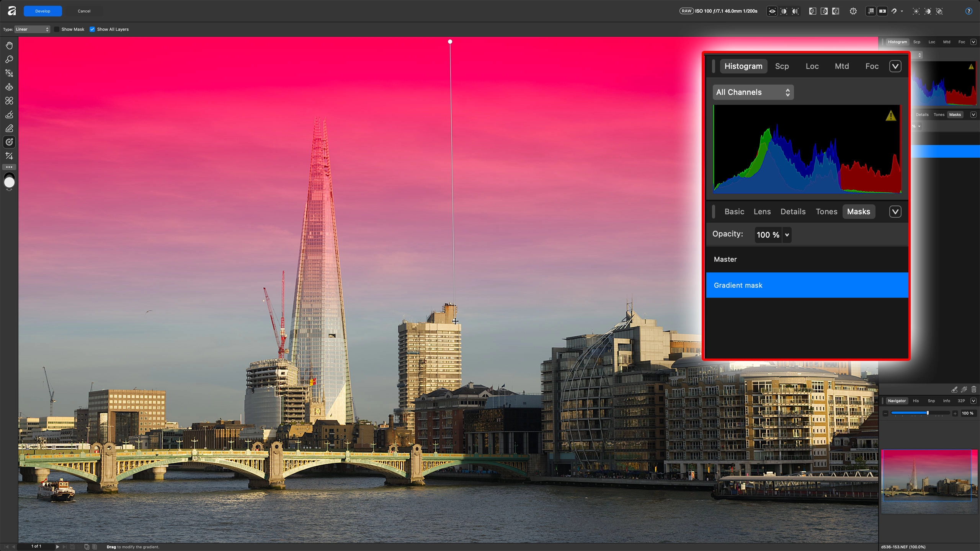Image resolution: width=980 pixels, height=551 pixels.
Task: Click the blue Develop button
Action: (x=42, y=11)
